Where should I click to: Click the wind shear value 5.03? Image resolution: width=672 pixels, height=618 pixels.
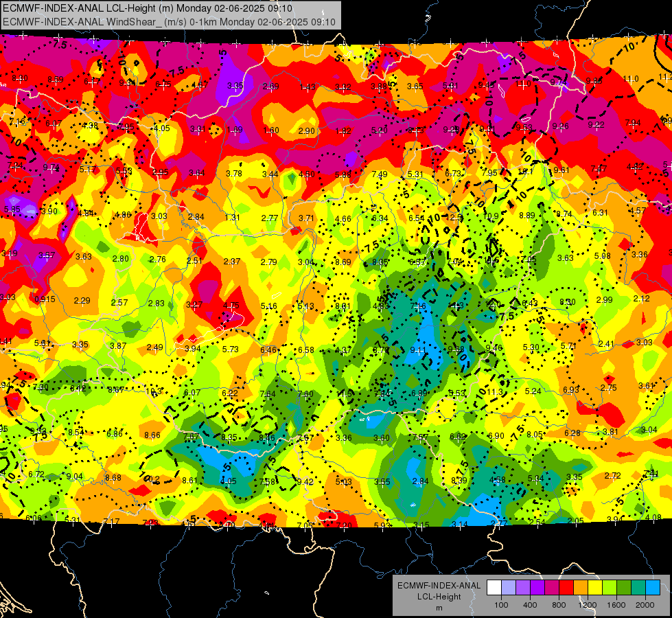343,482
